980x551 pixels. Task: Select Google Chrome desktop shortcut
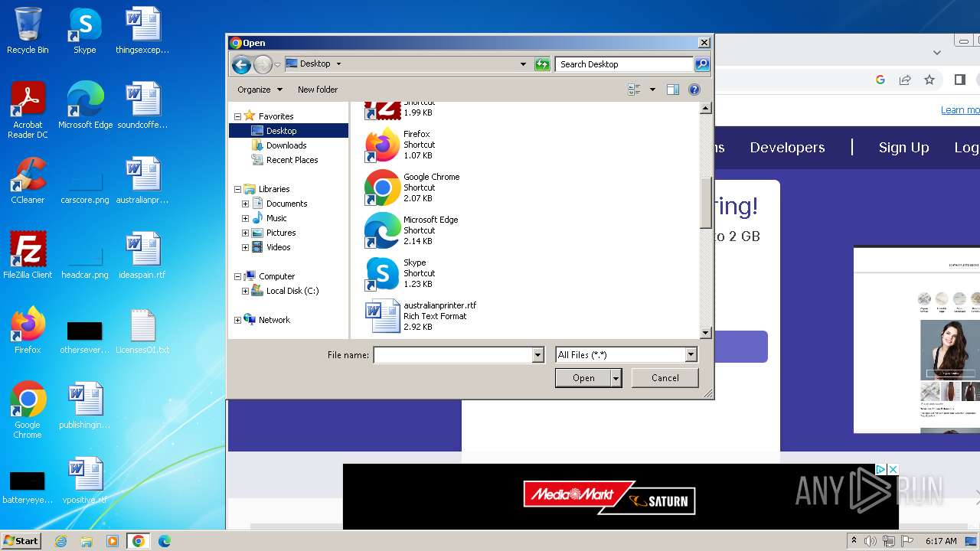pos(28,410)
